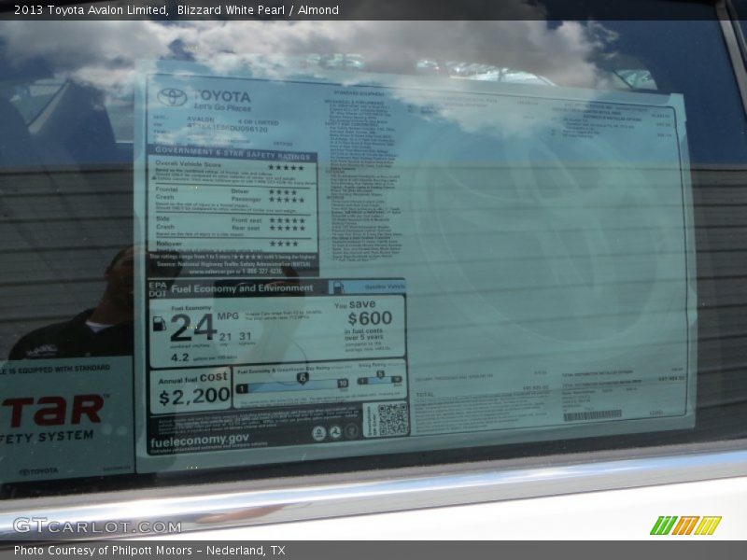Click the recycling symbol near fueleconomy.gov
This screenshot has height=560, width=747.
[x=334, y=431]
